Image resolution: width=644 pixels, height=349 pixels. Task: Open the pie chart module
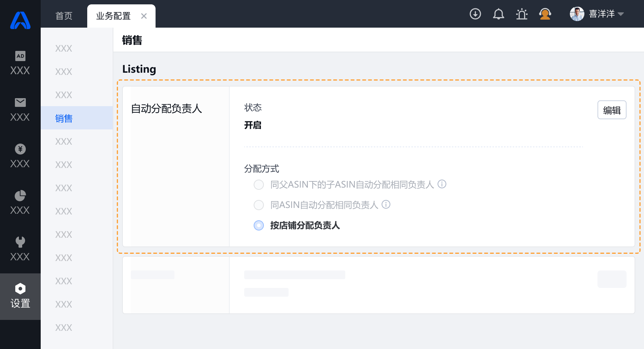[20, 203]
